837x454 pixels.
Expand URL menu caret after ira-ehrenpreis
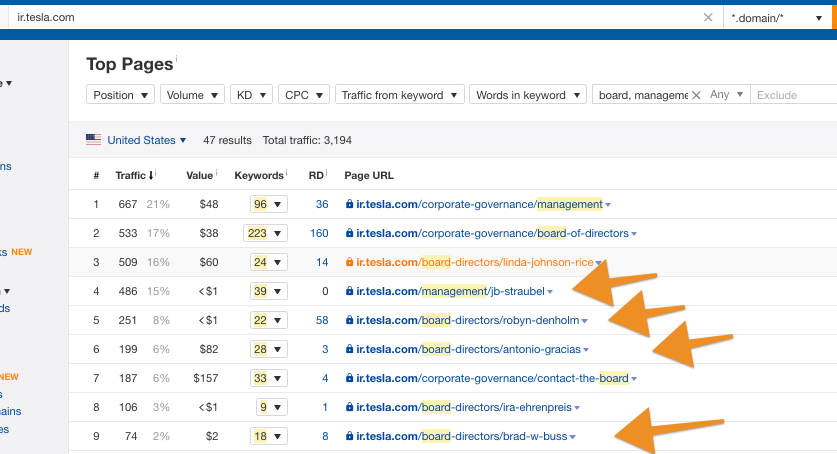(577, 408)
